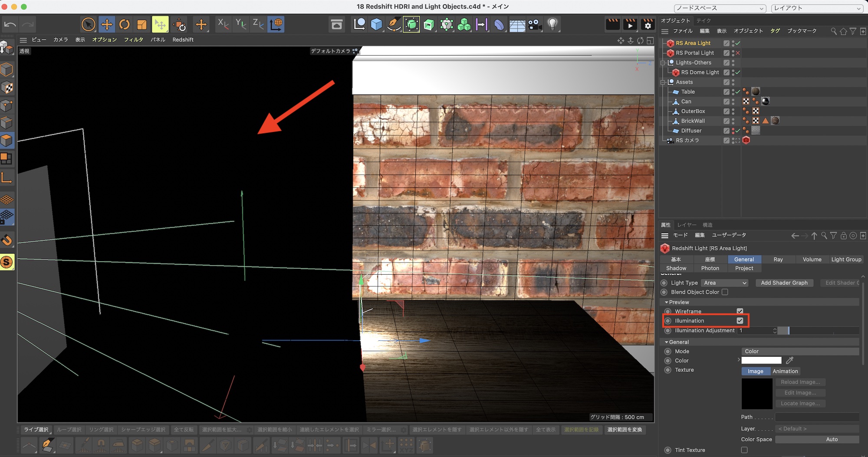Open the Render Settings gear clapper icon
The width and height of the screenshot is (868, 457).
pos(648,24)
